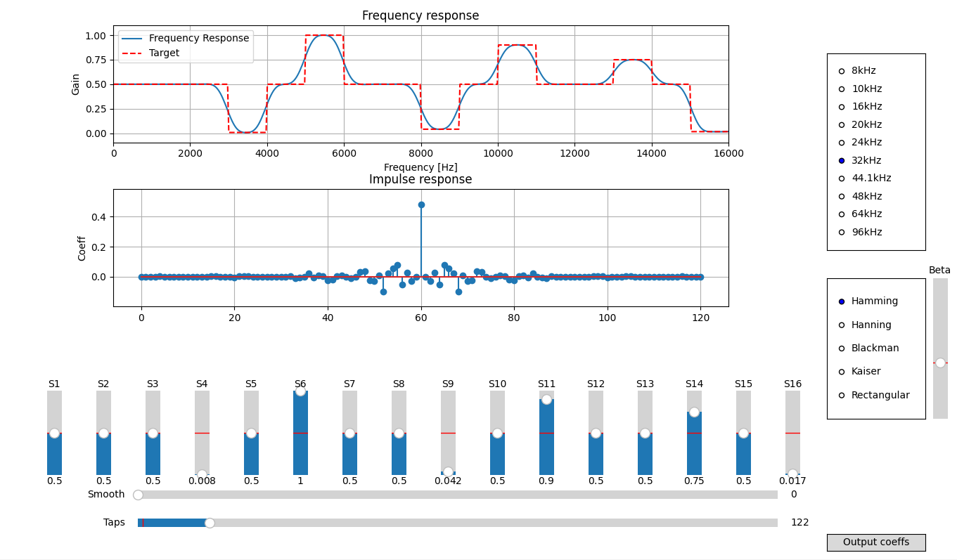
Task: Click the Taps slider handle
Action: pyautogui.click(x=210, y=523)
